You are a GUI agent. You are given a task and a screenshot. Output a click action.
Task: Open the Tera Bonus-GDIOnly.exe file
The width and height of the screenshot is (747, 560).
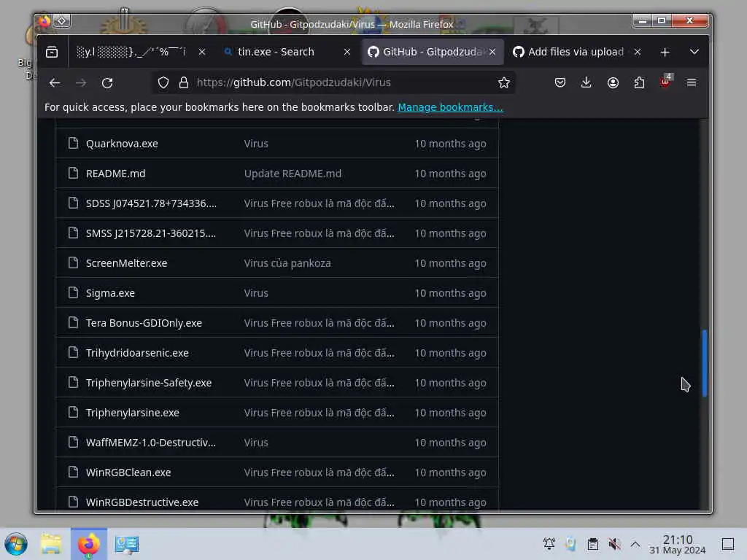[144, 323]
